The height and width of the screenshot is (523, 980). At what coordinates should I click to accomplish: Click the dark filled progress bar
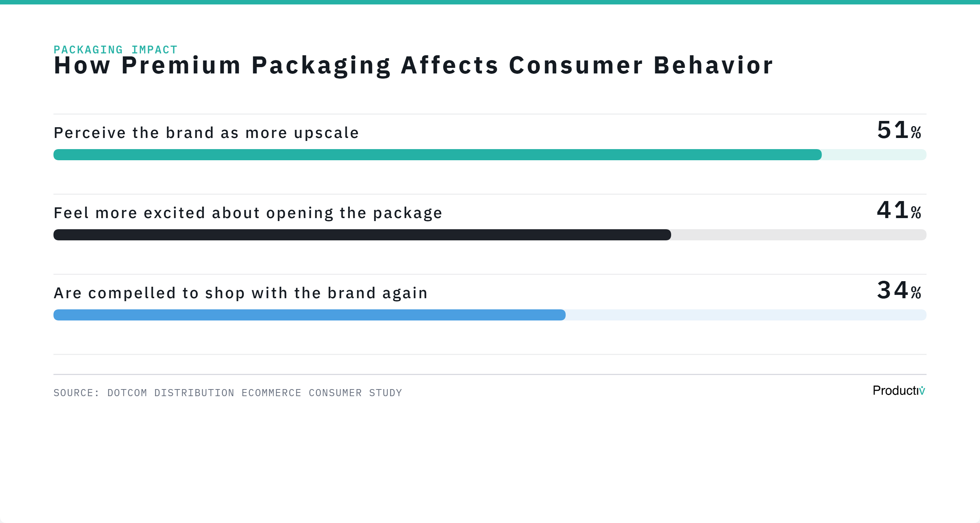(x=362, y=235)
